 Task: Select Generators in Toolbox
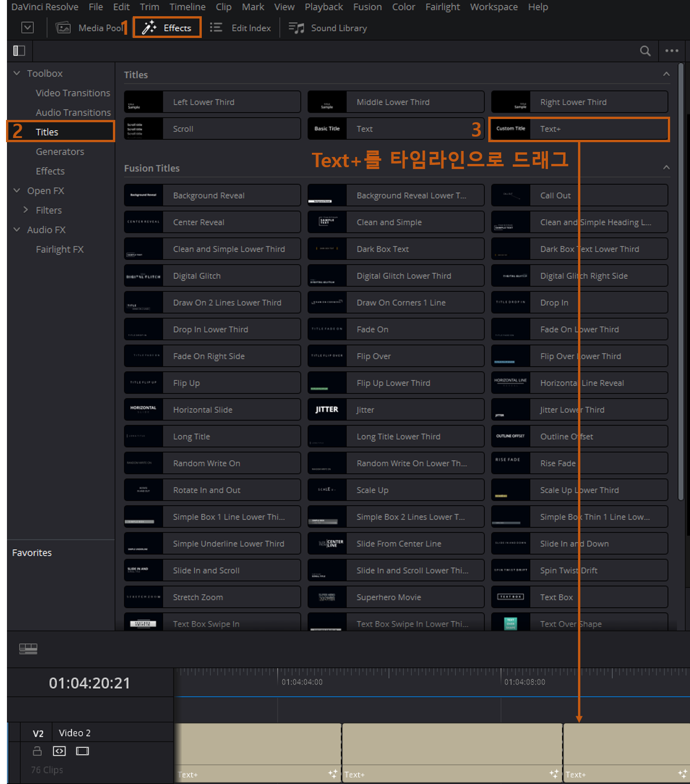(60, 151)
